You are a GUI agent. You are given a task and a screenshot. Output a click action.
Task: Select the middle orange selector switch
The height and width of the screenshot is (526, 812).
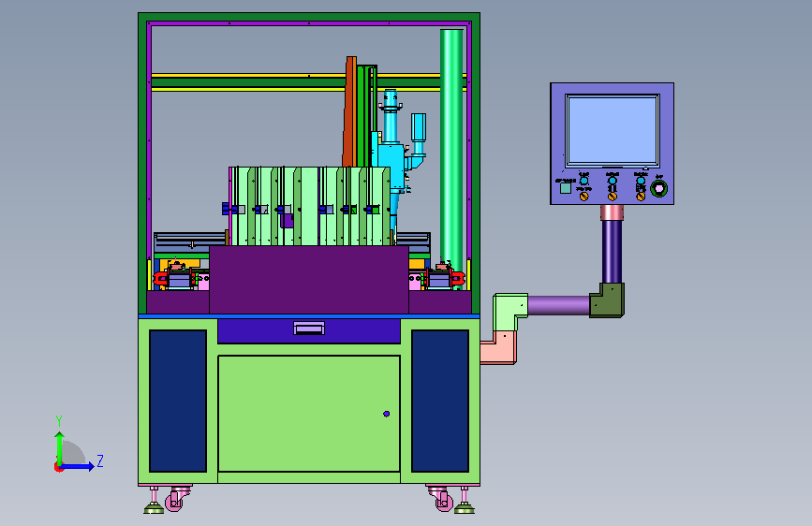tap(613, 197)
